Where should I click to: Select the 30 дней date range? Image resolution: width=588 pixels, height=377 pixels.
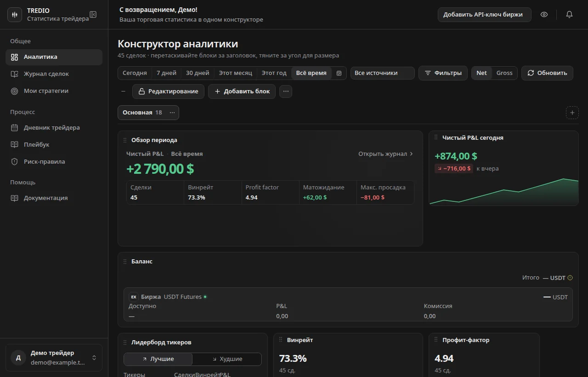click(198, 73)
